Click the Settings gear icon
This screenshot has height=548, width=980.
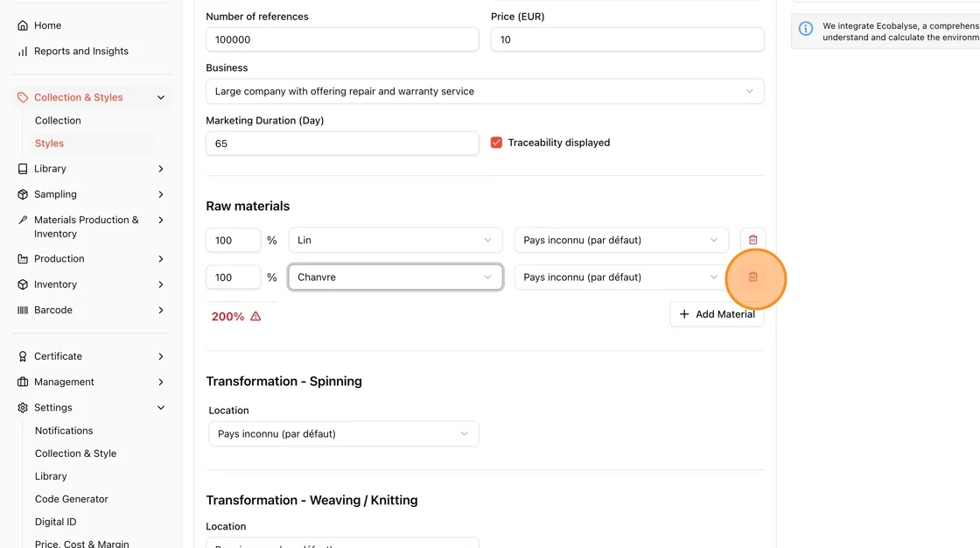[x=23, y=408]
